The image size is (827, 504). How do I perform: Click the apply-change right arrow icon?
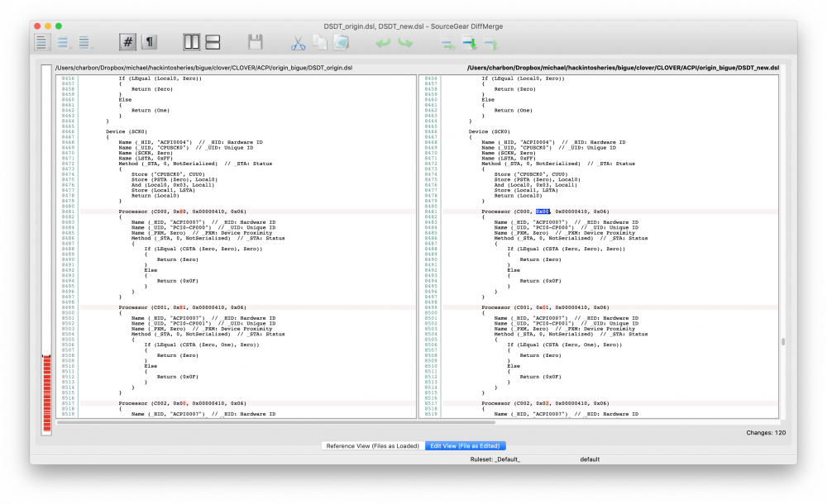pyautogui.click(x=447, y=44)
